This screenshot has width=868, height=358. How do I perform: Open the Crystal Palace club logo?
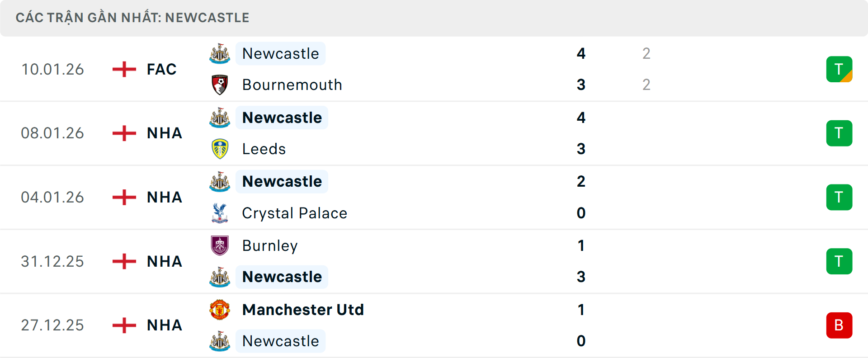220,213
